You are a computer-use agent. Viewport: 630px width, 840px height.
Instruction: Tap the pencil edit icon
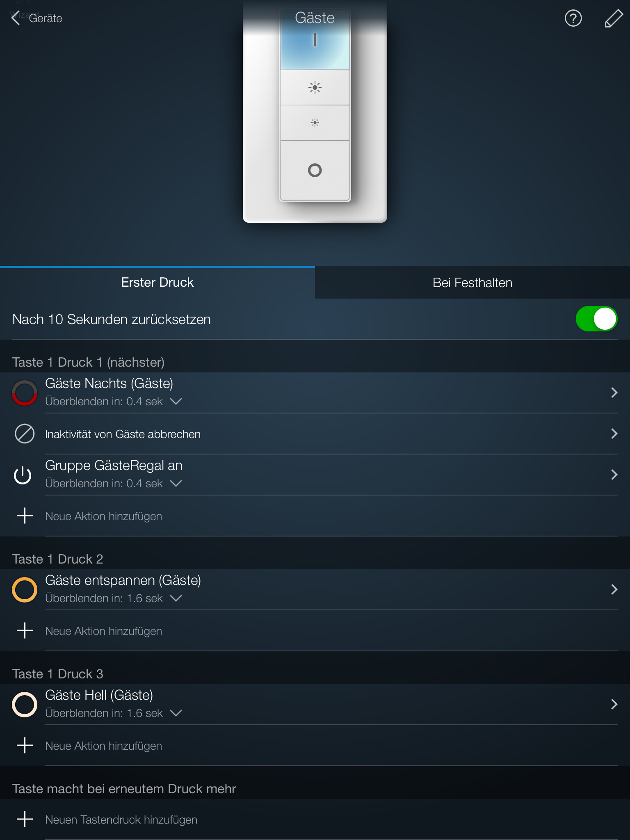pos(614,18)
